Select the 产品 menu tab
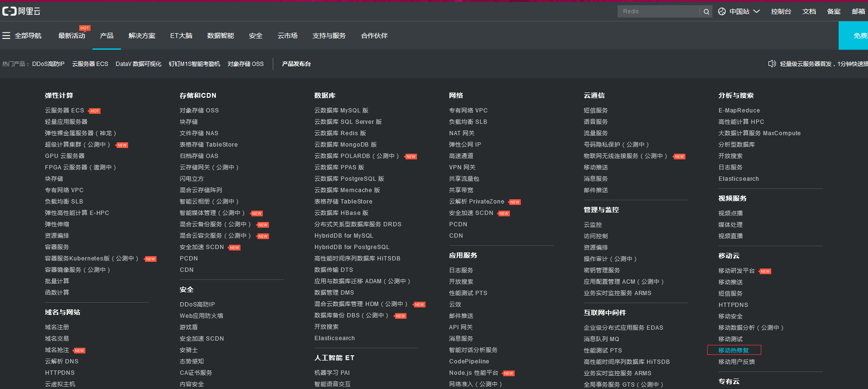 107,36
